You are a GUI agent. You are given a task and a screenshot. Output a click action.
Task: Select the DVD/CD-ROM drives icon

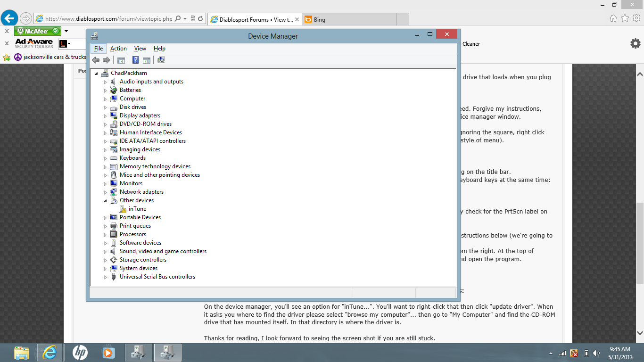tap(114, 124)
